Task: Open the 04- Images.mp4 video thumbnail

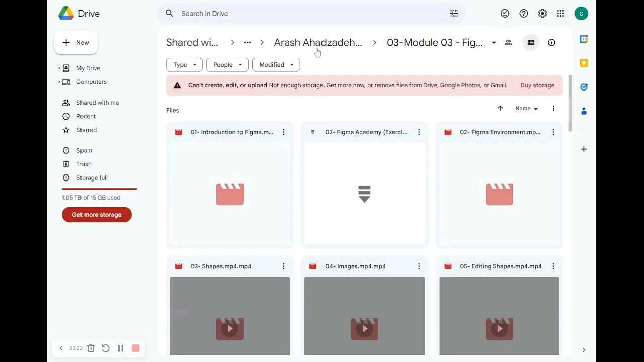Action: click(x=364, y=316)
